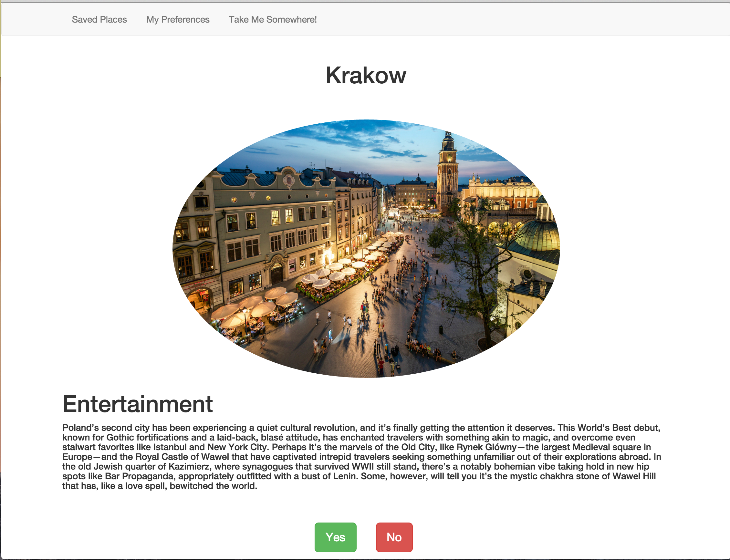
Task: Click "New York City" in paragraph
Action: [237, 447]
